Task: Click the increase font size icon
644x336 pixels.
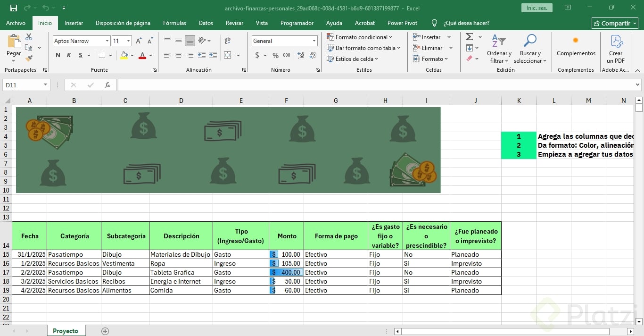Action: pyautogui.click(x=139, y=41)
